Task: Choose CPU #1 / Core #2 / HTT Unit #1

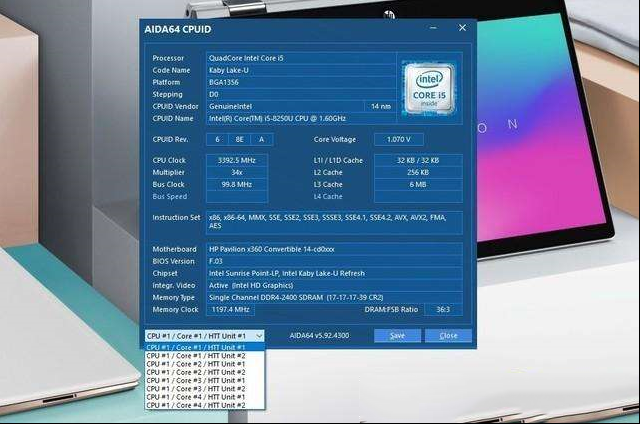Action: click(x=205, y=364)
